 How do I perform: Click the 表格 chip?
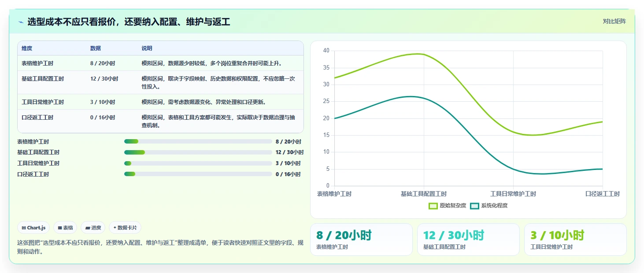click(65, 228)
